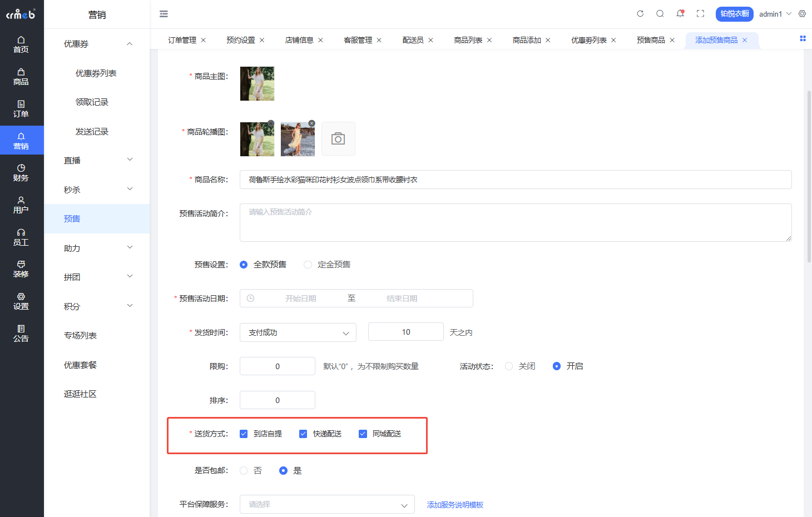Switch to the 店铺信息 tab

coord(299,40)
